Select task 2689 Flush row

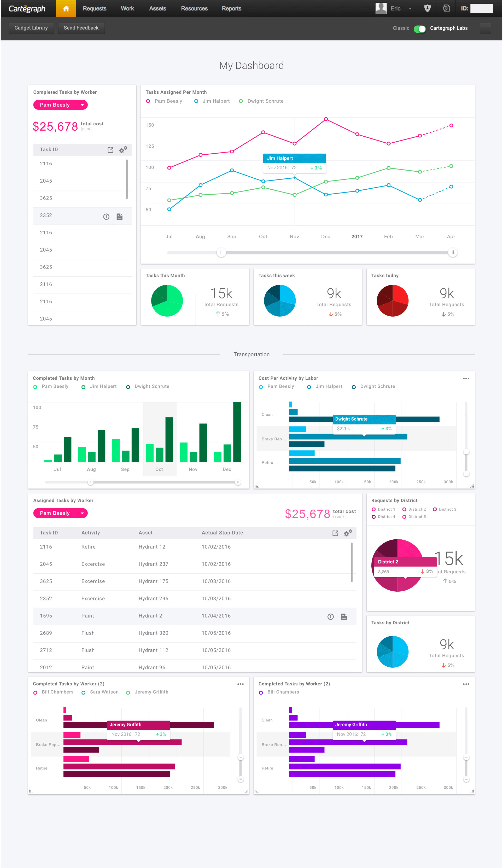pyautogui.click(x=195, y=633)
